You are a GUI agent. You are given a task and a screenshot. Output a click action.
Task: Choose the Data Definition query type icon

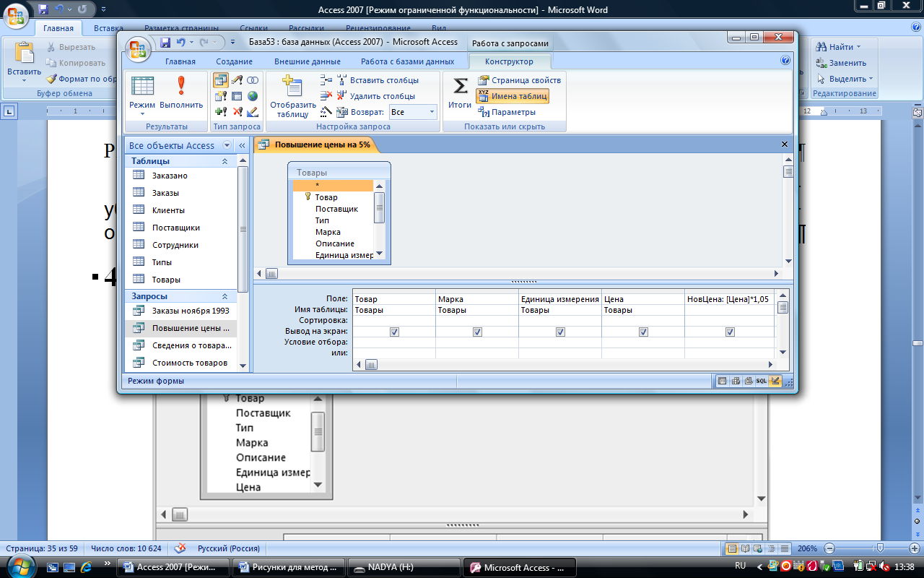(x=253, y=112)
